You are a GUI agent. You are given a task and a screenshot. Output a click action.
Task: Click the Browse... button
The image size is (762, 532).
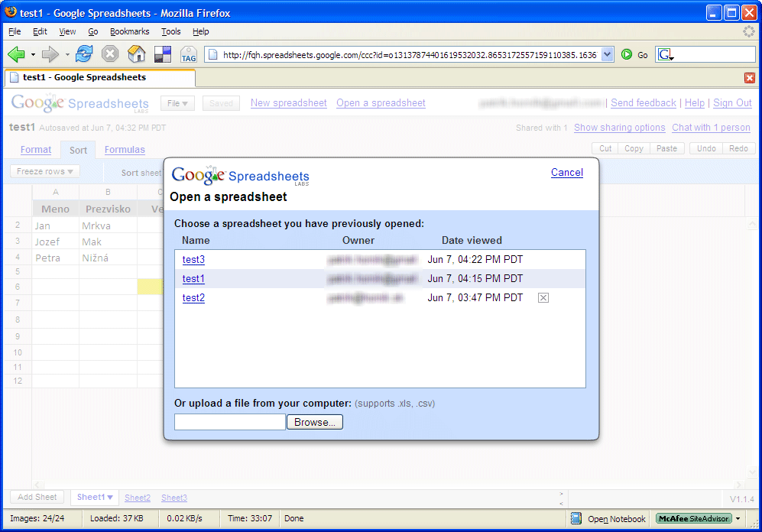tap(315, 422)
